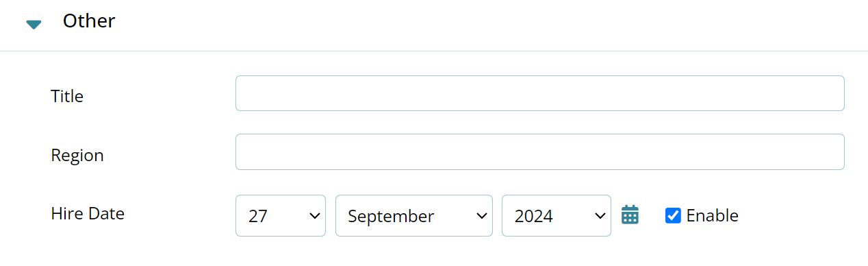
Task: Open the year dropdown showing 2024
Action: pyautogui.click(x=557, y=216)
